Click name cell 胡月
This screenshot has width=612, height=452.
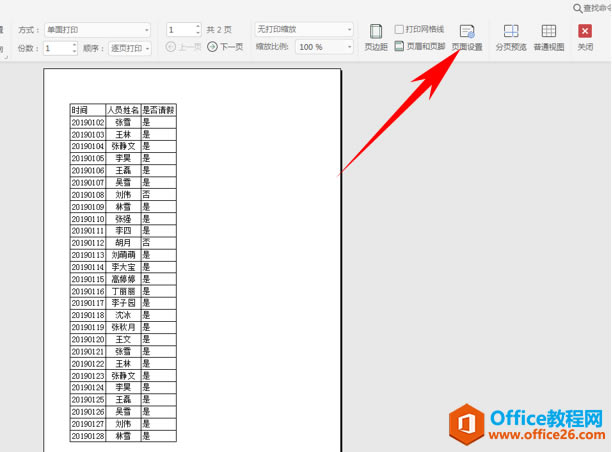click(123, 243)
